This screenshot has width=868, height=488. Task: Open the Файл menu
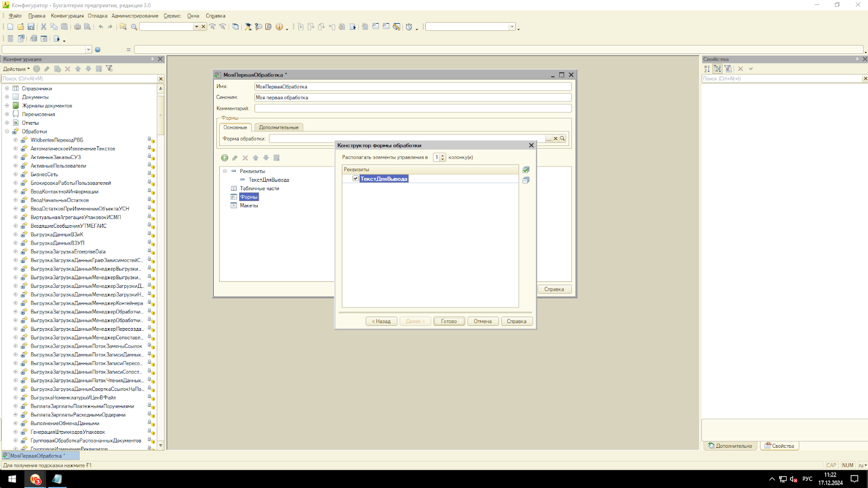(x=15, y=16)
